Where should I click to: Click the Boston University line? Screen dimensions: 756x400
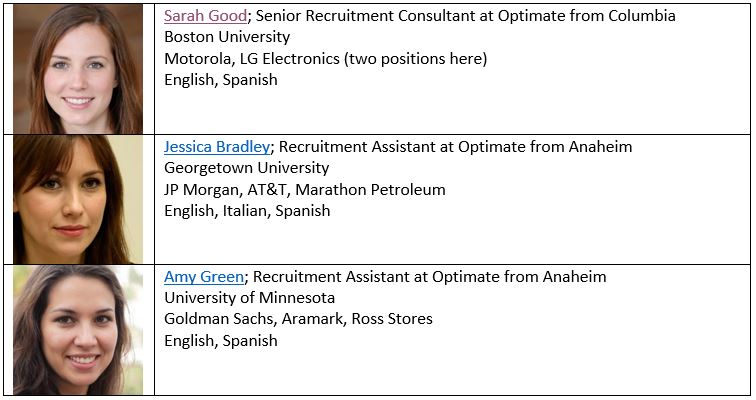tap(227, 37)
